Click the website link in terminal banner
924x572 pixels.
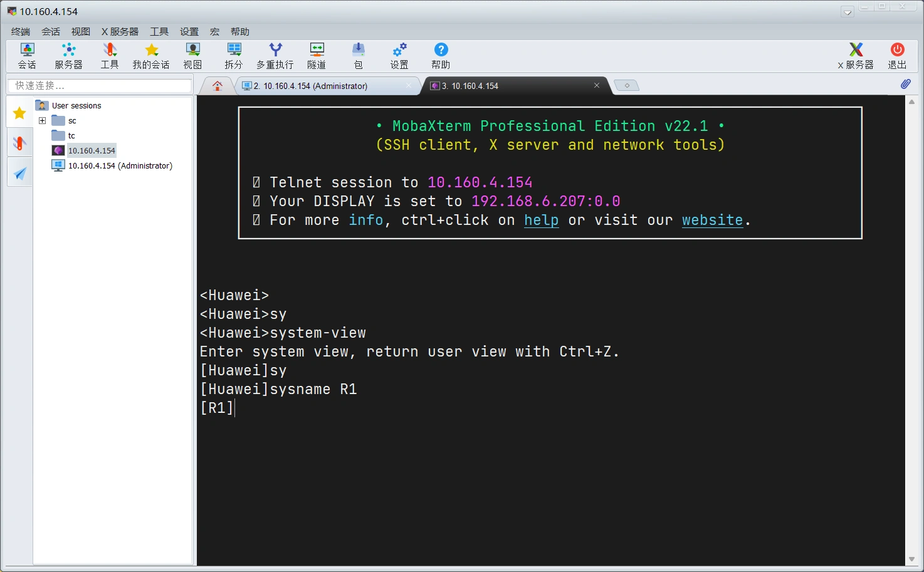pyautogui.click(x=712, y=220)
